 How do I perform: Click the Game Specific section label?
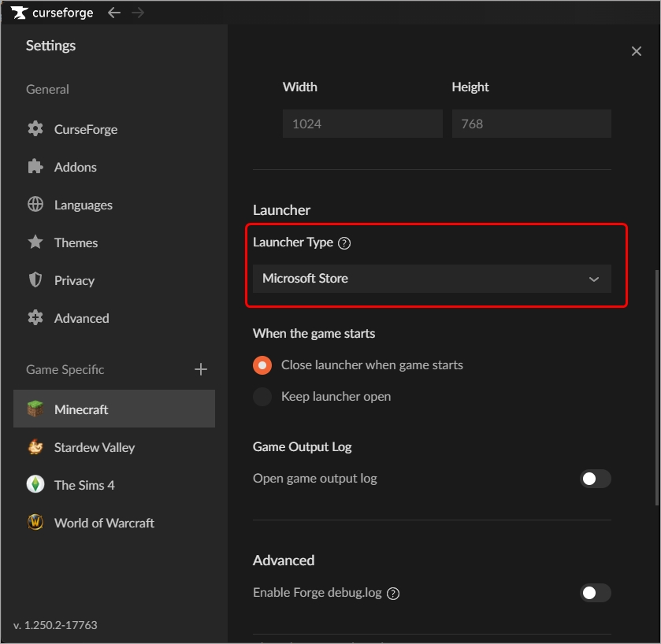65,370
